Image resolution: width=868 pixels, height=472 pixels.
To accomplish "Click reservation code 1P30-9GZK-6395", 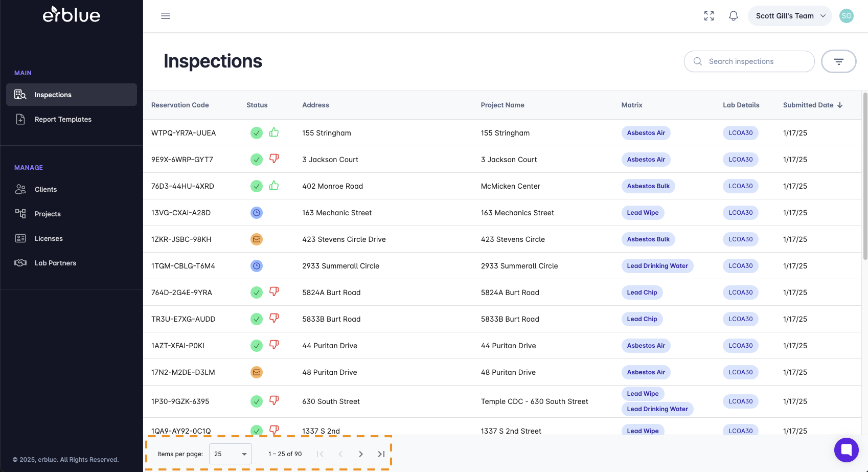I will (180, 401).
